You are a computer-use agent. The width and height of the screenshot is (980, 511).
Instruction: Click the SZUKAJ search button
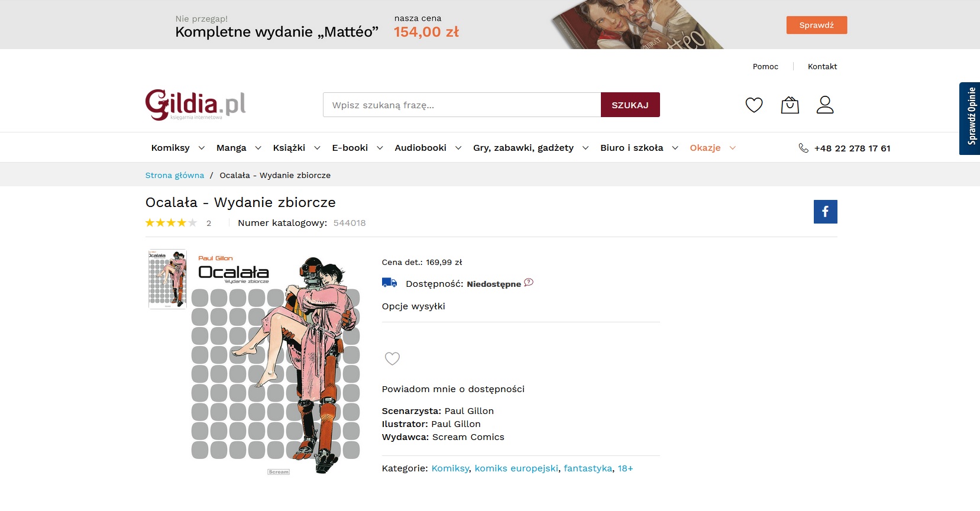click(630, 105)
